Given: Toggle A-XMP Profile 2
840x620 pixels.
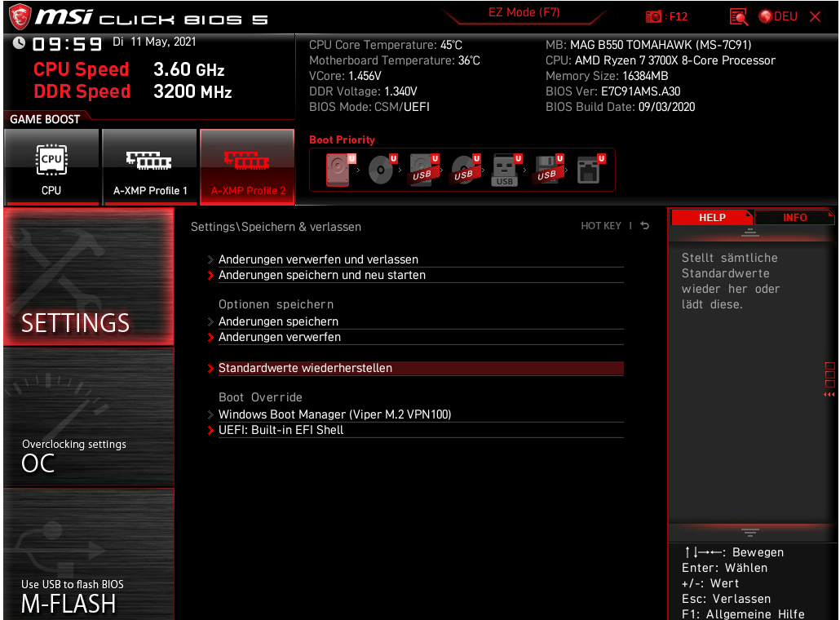Looking at the screenshot, I should (247, 166).
